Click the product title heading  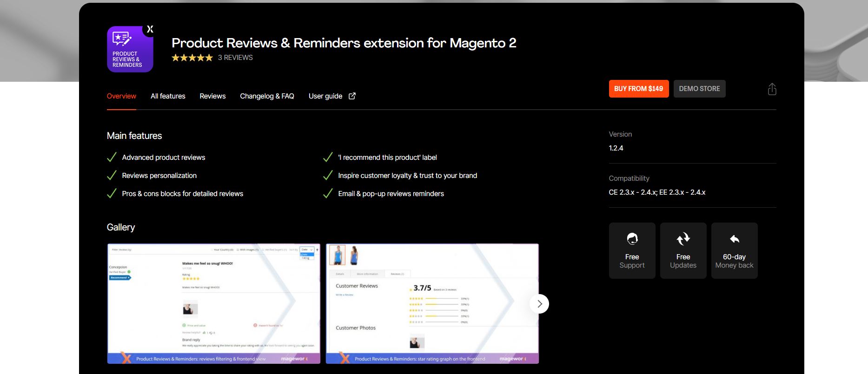(x=344, y=43)
